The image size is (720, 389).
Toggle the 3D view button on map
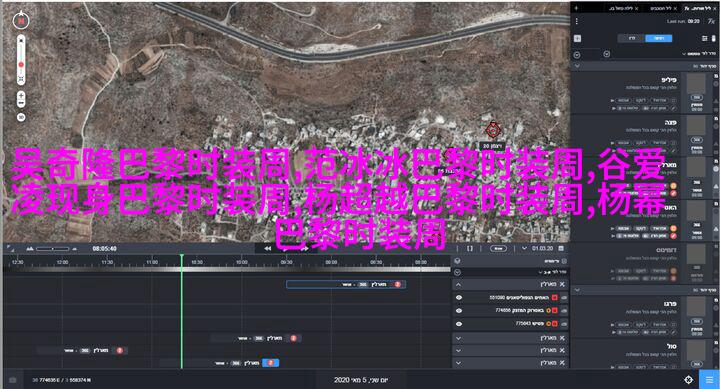21,118
